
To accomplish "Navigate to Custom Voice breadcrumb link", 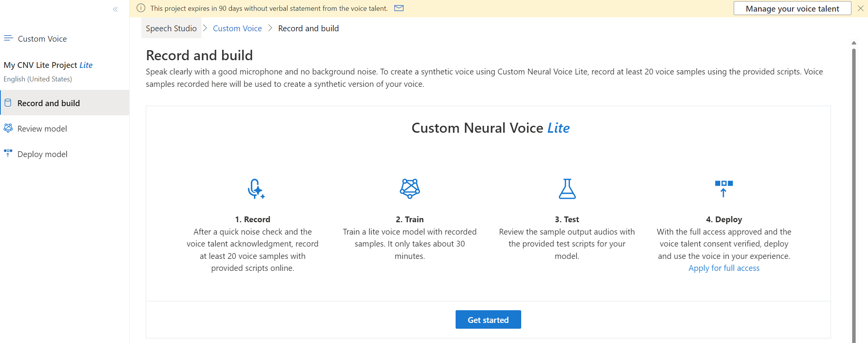I will tap(237, 29).
